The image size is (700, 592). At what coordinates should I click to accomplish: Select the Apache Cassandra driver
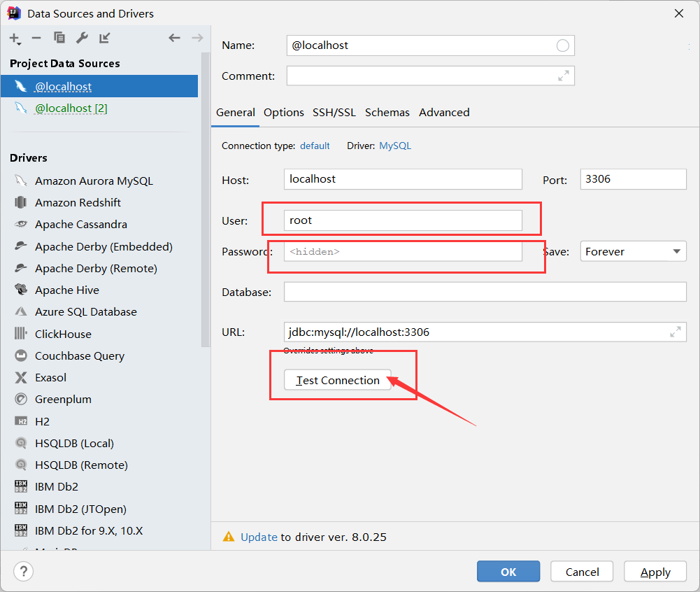click(81, 225)
